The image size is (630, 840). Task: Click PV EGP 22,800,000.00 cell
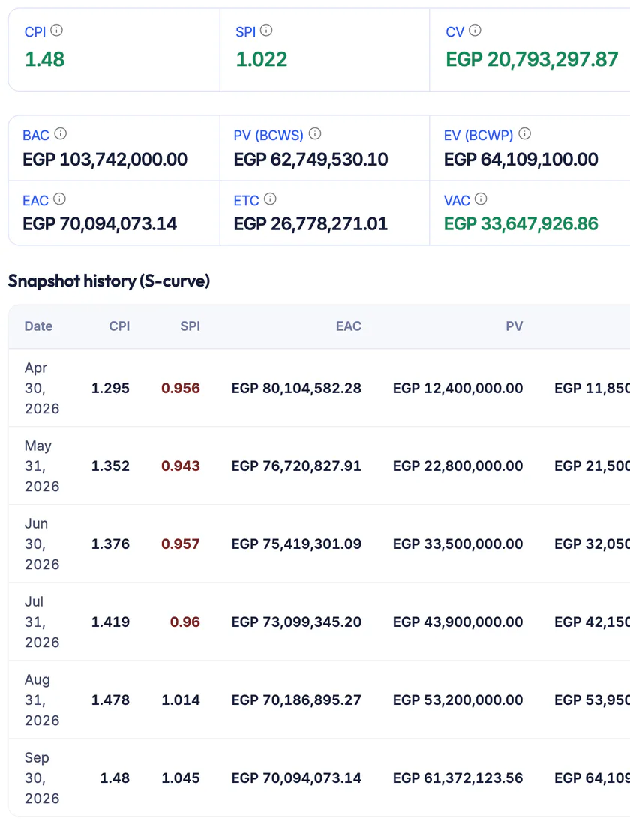click(458, 466)
